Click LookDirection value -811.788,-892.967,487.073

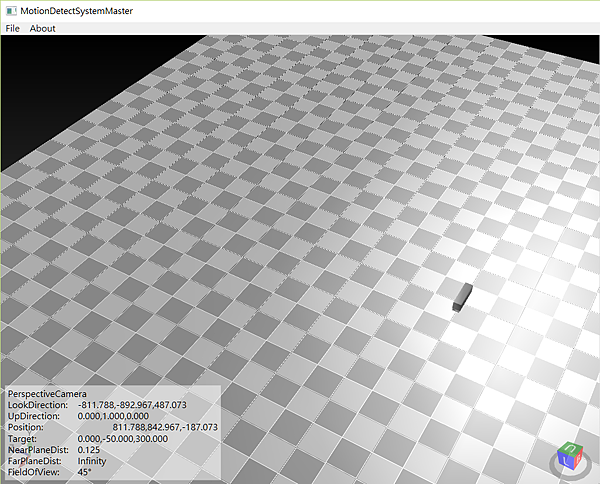132,405
